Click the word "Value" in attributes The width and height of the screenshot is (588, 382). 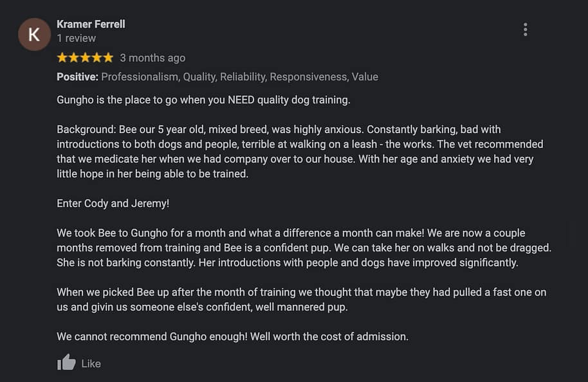[x=365, y=77]
